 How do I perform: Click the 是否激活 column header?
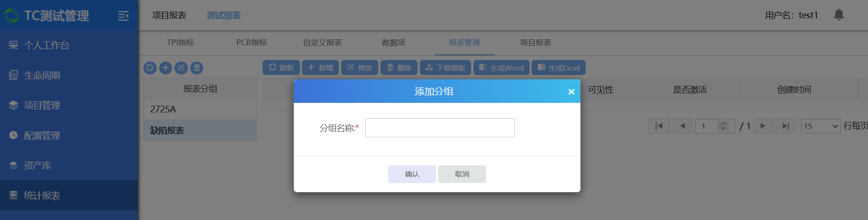click(x=690, y=89)
